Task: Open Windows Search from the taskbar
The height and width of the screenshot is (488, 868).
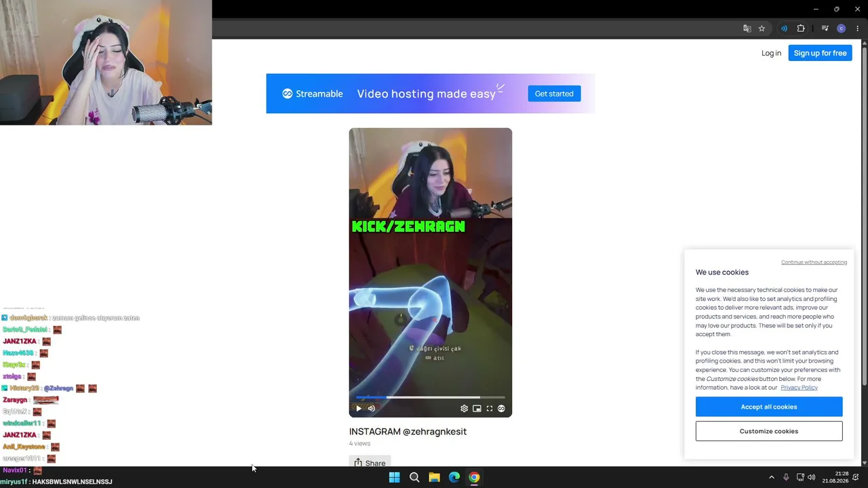Action: (x=414, y=477)
